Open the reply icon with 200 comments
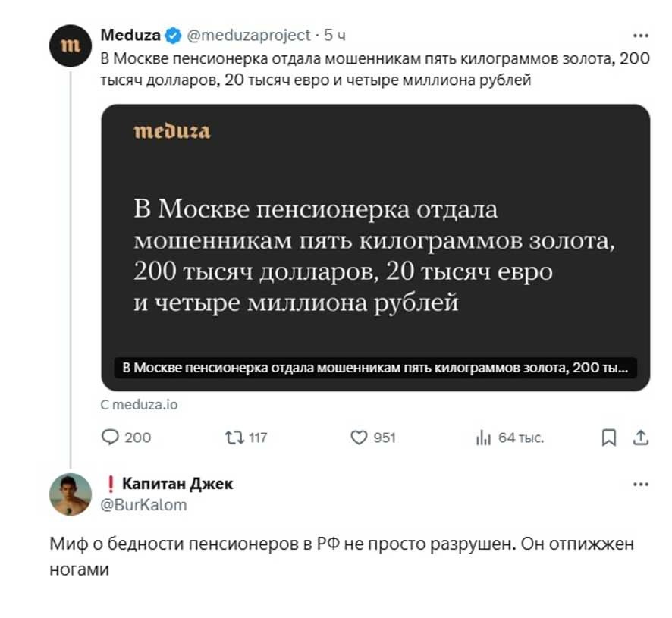The height and width of the screenshot is (618, 672). 110,437
